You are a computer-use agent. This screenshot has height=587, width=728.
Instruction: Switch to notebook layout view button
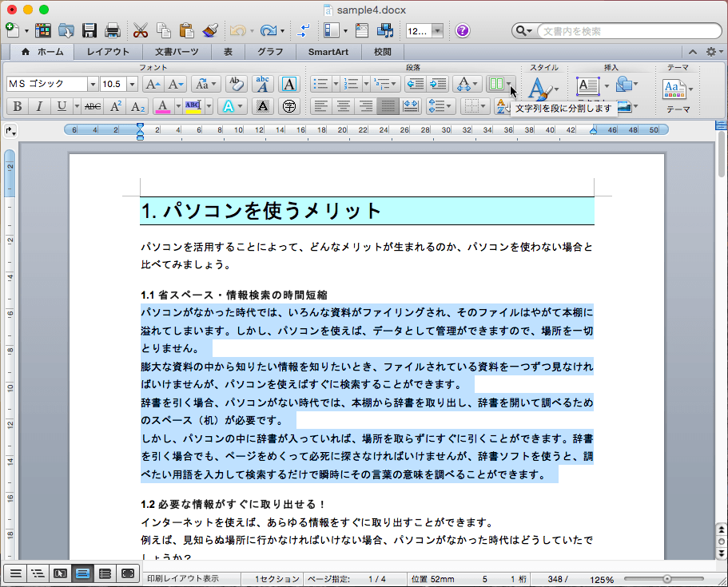click(x=105, y=574)
